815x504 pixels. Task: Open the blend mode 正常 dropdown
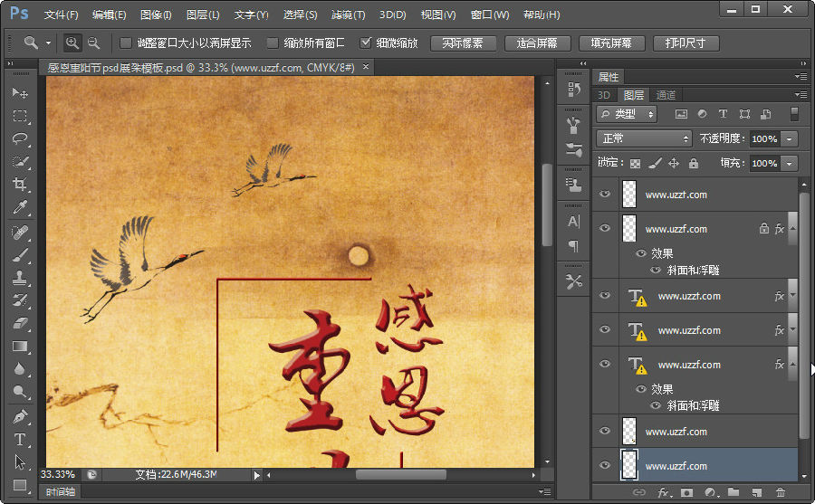(644, 138)
